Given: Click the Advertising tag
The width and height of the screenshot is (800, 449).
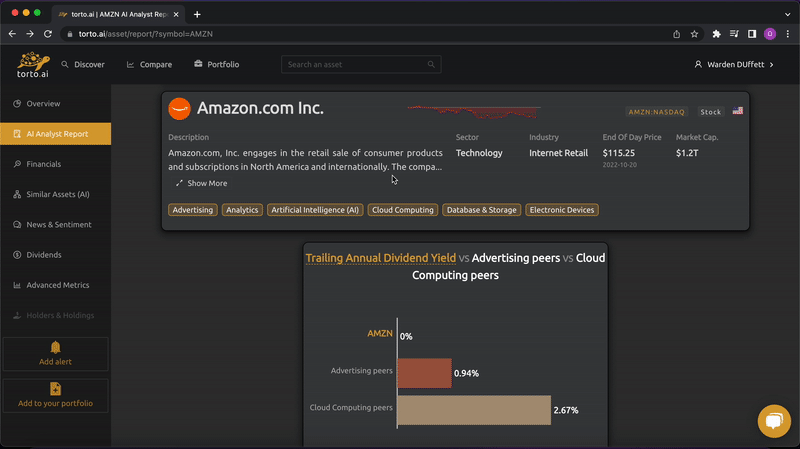Looking at the screenshot, I should 193,210.
